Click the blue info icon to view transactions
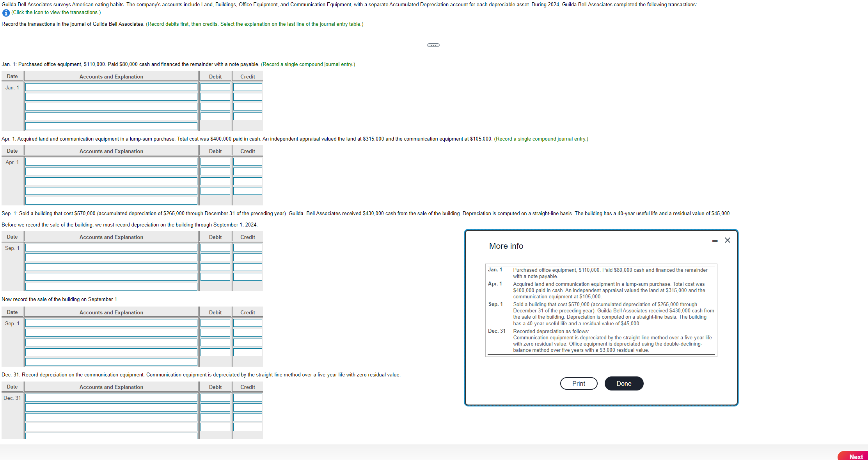This screenshot has height=460, width=868. [x=6, y=13]
